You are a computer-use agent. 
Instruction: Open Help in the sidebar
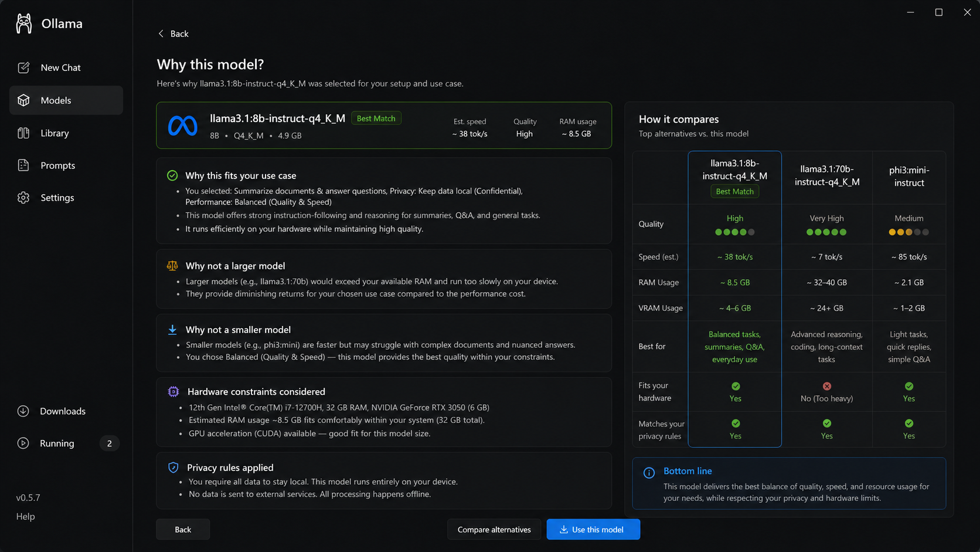[25, 516]
